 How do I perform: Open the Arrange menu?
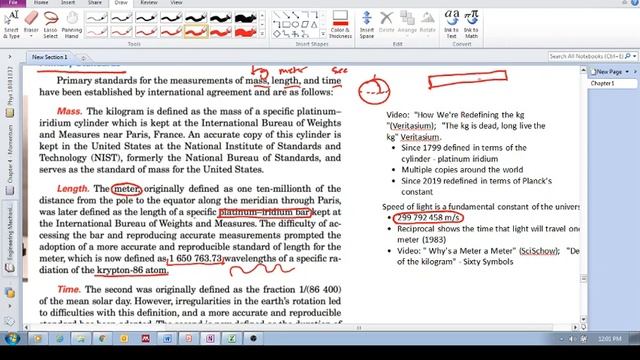pos(407,24)
